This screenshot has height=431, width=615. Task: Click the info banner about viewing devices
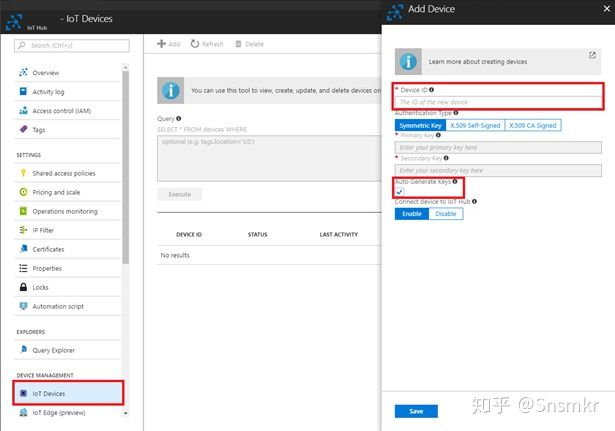pyautogui.click(x=269, y=91)
